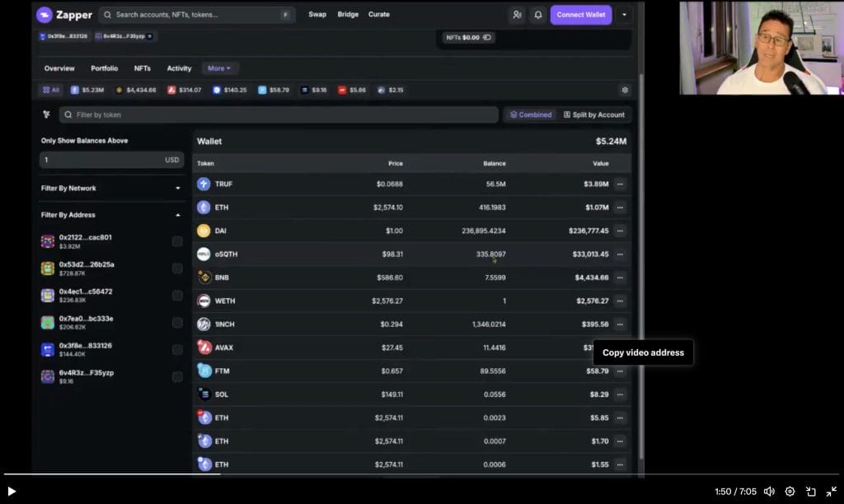Select the $140.25 network chip
This screenshot has width=844, height=504.
coord(229,90)
